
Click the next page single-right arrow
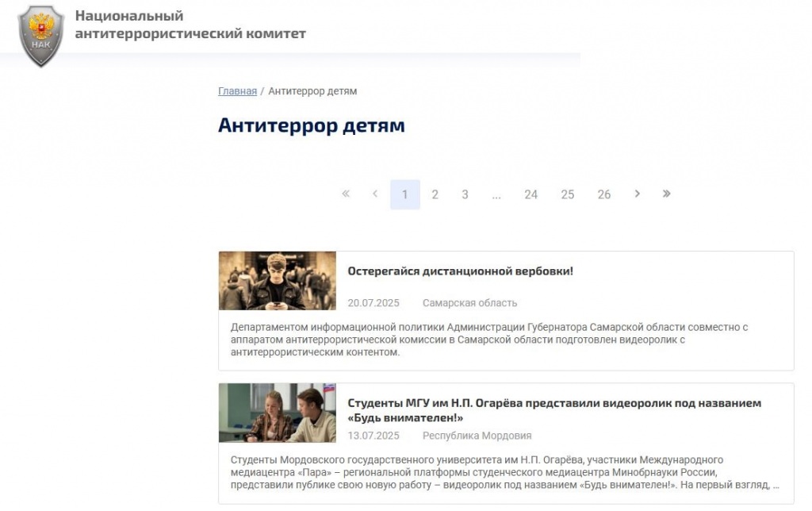pyautogui.click(x=637, y=194)
